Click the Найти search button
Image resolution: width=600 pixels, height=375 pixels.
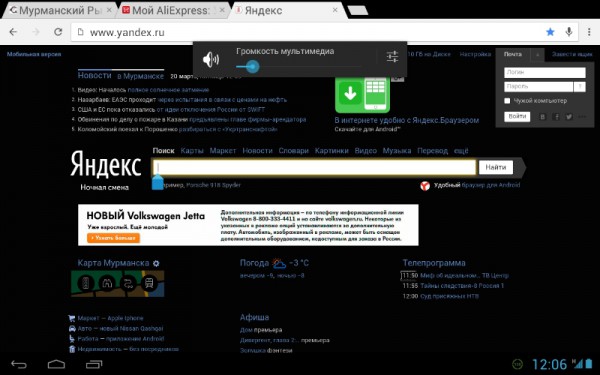click(x=496, y=167)
